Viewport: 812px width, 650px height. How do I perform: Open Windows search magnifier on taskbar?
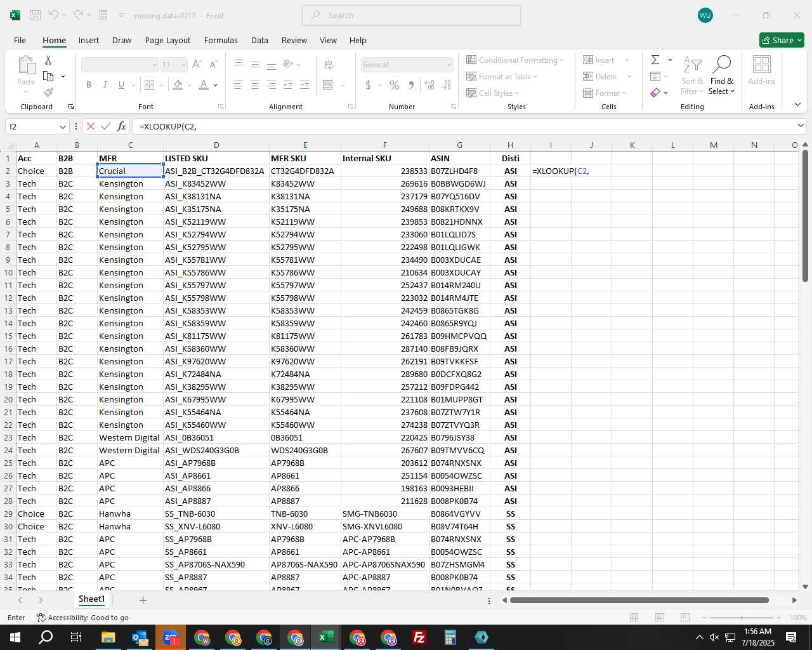coord(46,637)
